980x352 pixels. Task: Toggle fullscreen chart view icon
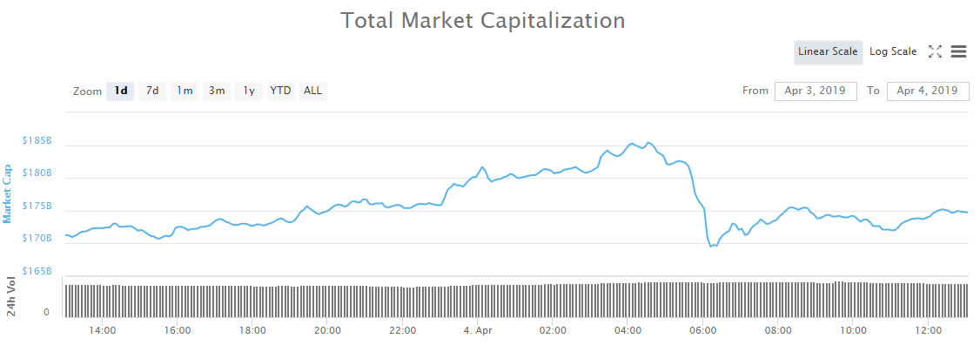936,52
